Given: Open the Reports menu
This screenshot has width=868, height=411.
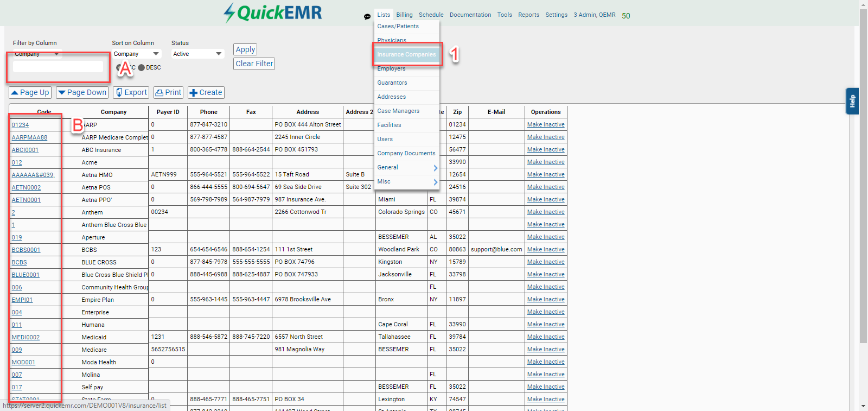Looking at the screenshot, I should tap(528, 15).
